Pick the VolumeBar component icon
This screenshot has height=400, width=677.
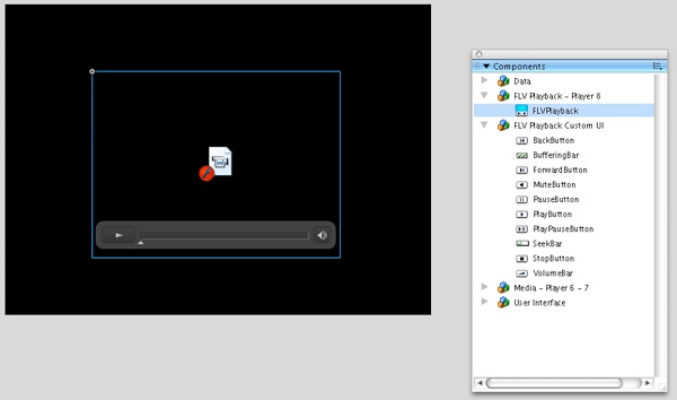click(522, 273)
